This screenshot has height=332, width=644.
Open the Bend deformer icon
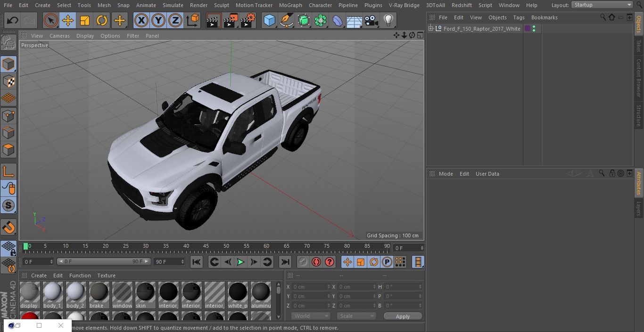[x=338, y=20]
